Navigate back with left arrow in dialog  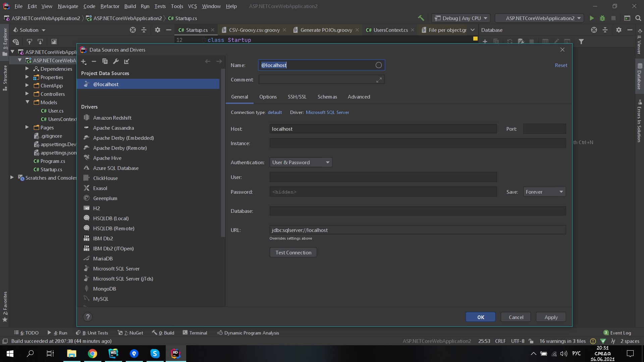[208, 61]
